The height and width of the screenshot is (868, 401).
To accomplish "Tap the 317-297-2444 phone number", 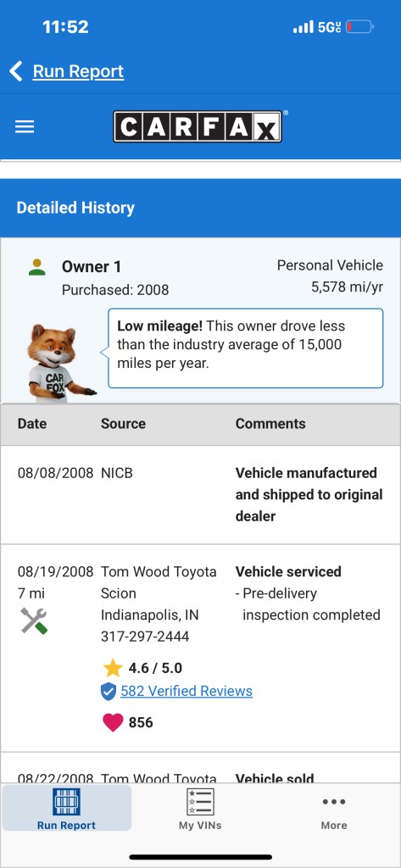I will 145,637.
